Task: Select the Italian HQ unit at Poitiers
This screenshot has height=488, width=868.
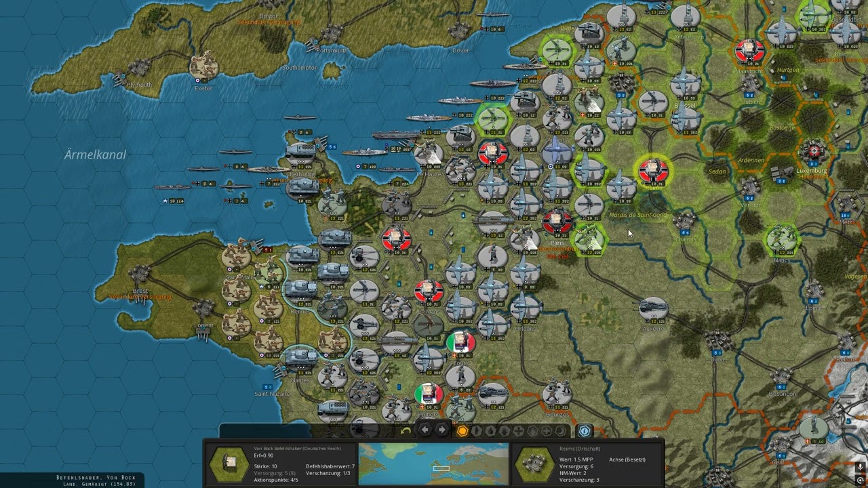Action: coord(429,393)
